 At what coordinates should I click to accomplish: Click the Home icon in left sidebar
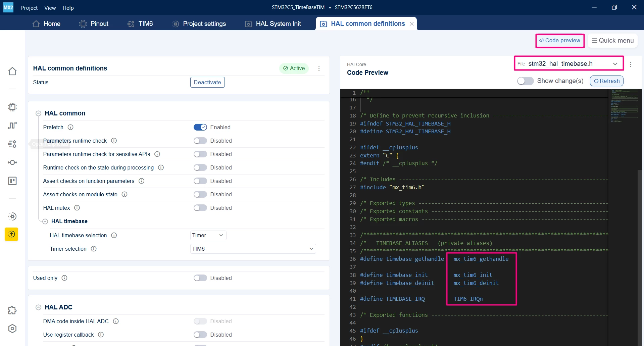pyautogui.click(x=12, y=71)
